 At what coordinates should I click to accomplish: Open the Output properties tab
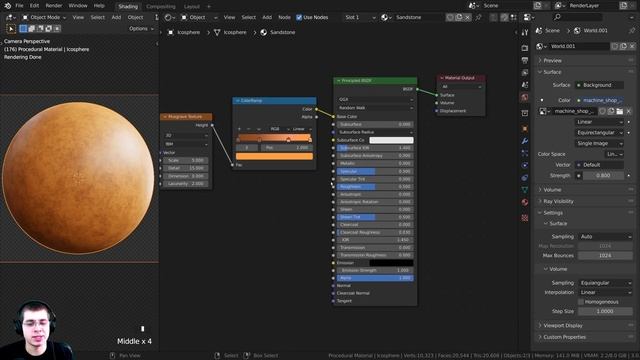(x=525, y=60)
